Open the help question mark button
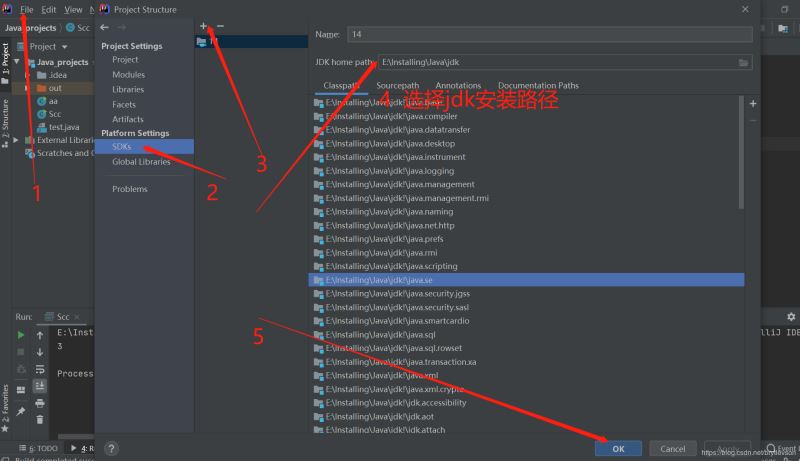800x461 pixels. click(111, 449)
